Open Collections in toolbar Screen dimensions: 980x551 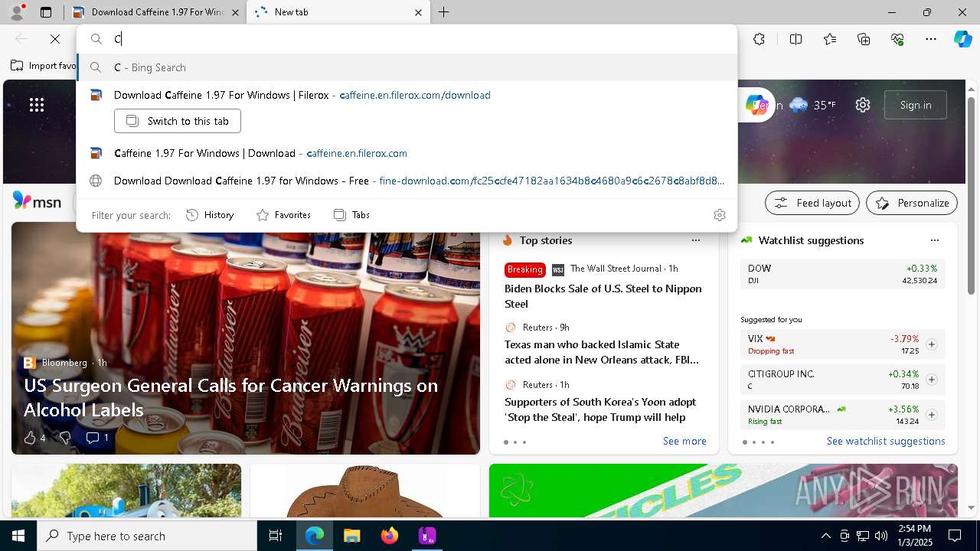[864, 39]
